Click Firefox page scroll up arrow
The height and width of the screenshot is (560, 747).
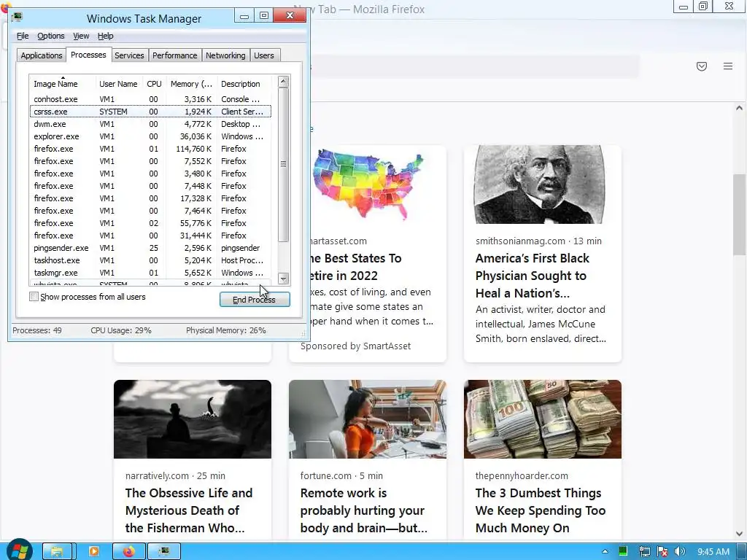(x=740, y=108)
